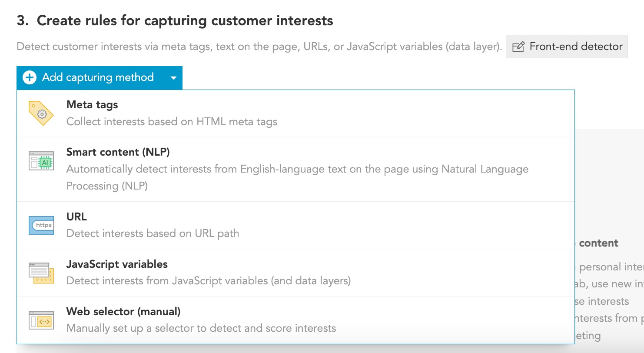
Task: Click the pencil icon on Front-end detector
Action: pyautogui.click(x=518, y=47)
